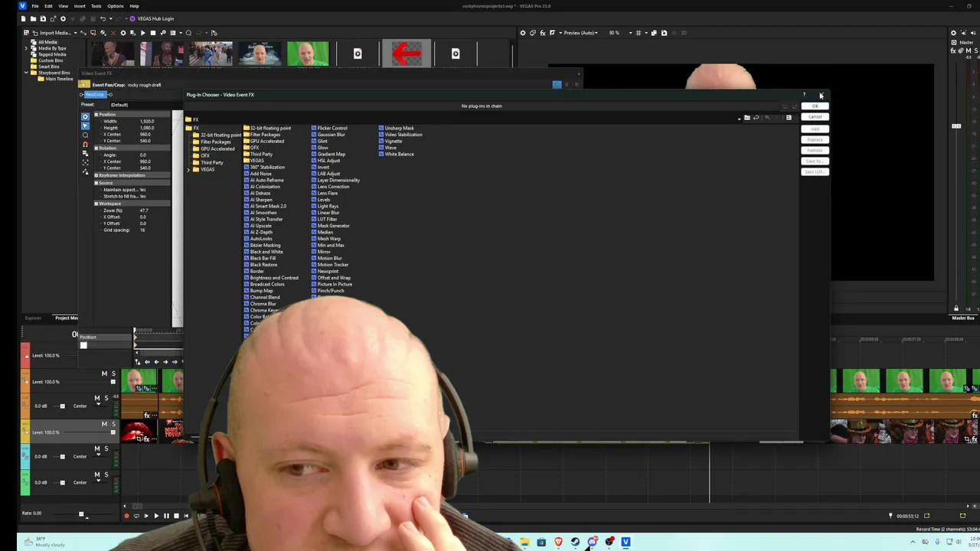The width and height of the screenshot is (980, 551).
Task: Select Third Party folder in FX tree
Action: pos(209,162)
